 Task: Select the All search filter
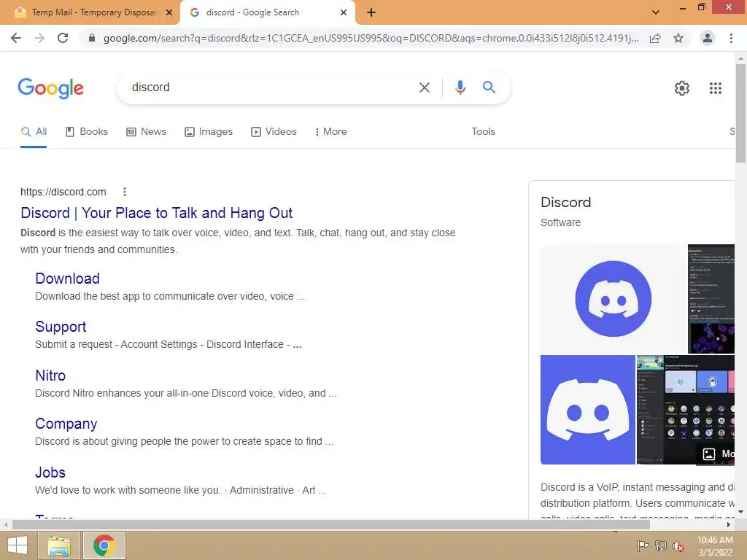point(34,132)
